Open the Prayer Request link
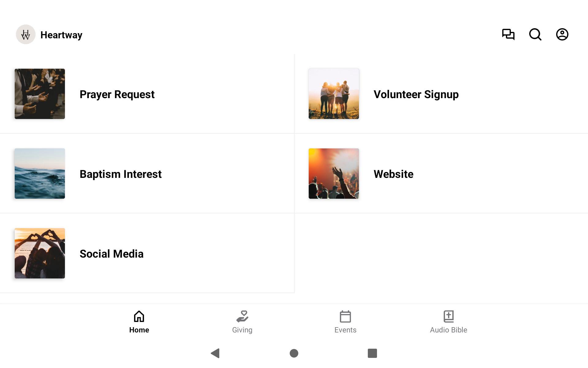588x368 pixels. click(x=117, y=94)
